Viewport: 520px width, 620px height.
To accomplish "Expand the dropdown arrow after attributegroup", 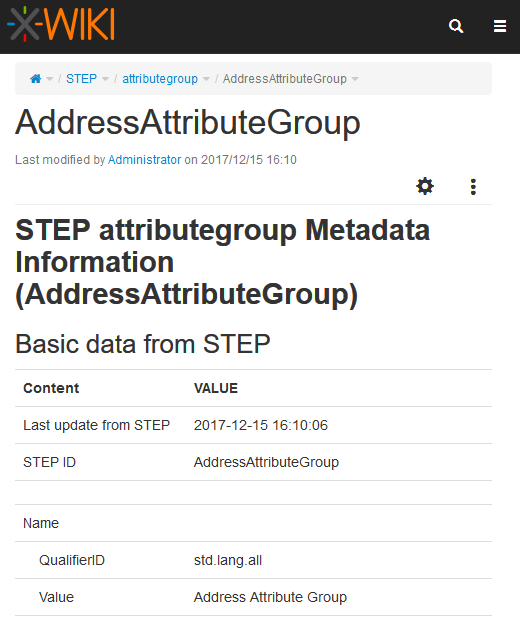I will coord(206,79).
